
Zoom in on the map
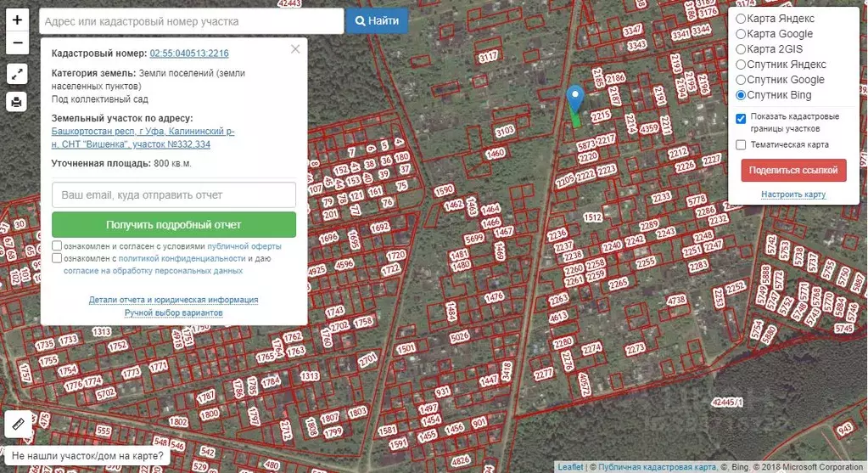coord(17,20)
